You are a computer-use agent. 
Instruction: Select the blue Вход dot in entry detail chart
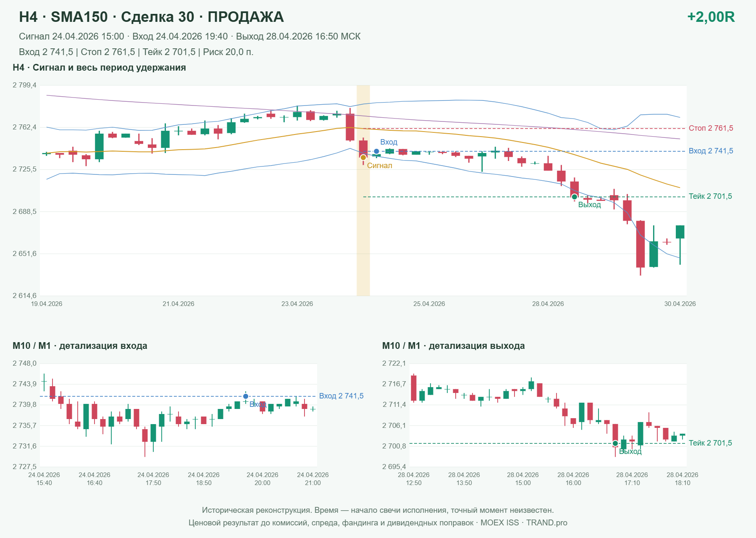pos(246,396)
